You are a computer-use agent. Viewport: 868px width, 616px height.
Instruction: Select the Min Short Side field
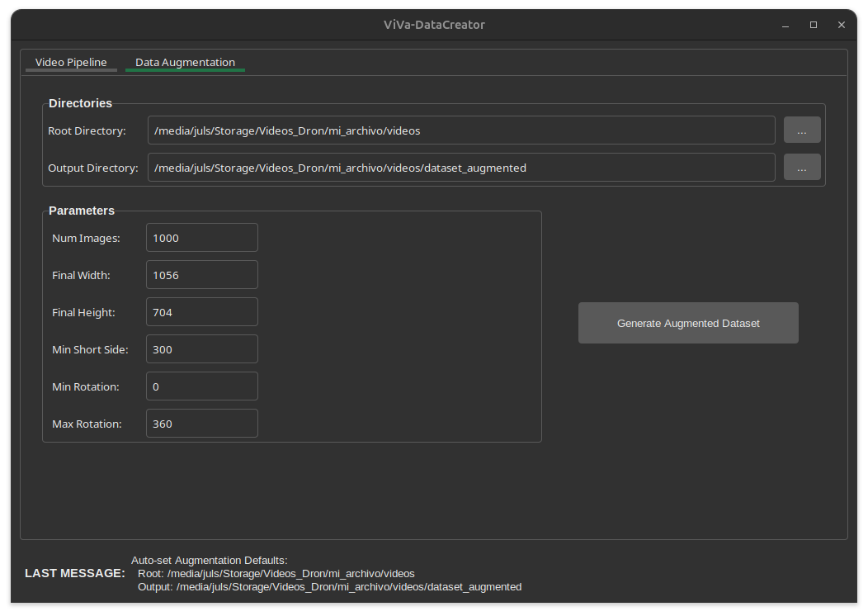(x=201, y=348)
